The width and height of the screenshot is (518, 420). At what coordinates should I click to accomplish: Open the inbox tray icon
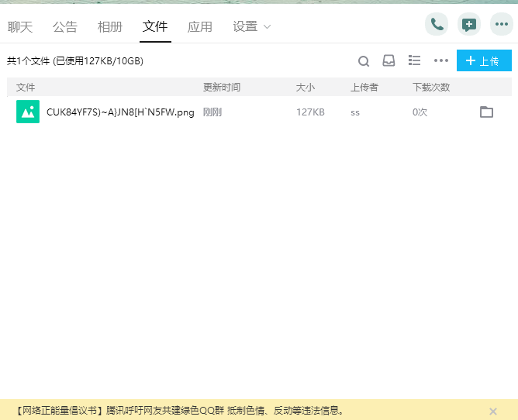click(x=388, y=60)
